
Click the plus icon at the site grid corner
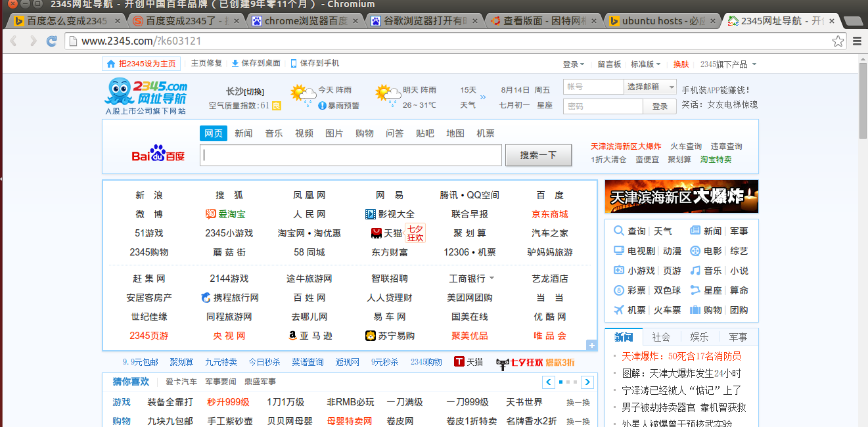pyautogui.click(x=591, y=346)
